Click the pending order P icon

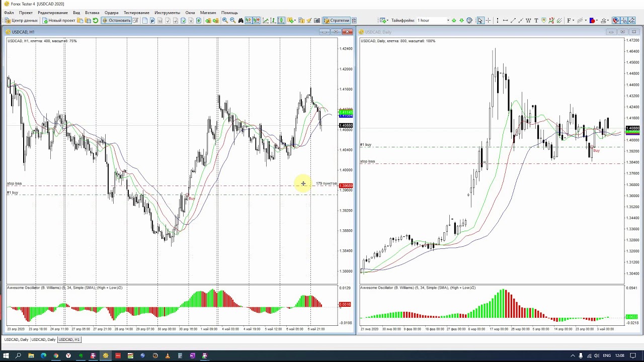152,21
